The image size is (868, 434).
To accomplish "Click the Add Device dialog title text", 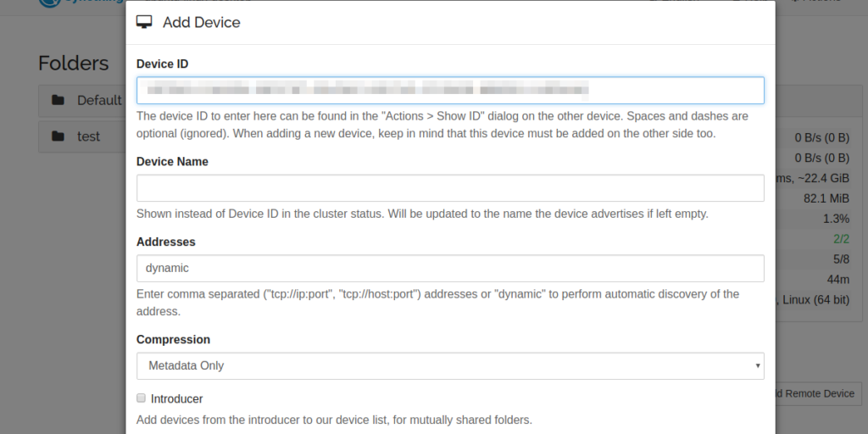I will coord(202,22).
